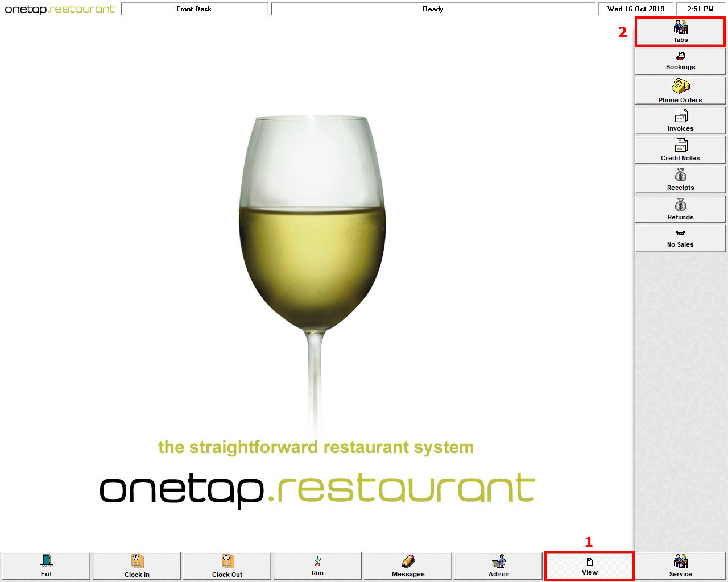Click the Clock Out button
Screen dimensions: 728x582
pyautogui.click(x=226, y=566)
